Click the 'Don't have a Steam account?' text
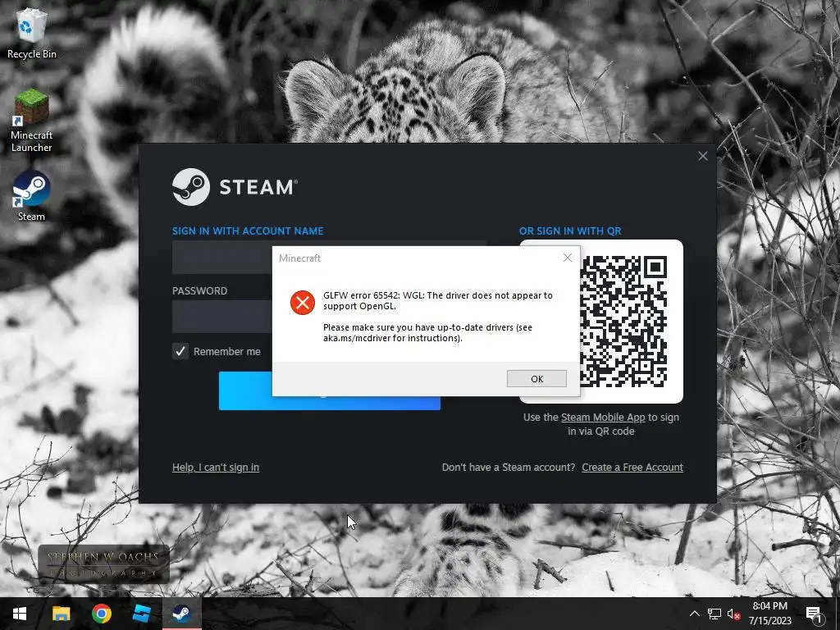This screenshot has width=840, height=630. pyautogui.click(x=509, y=467)
